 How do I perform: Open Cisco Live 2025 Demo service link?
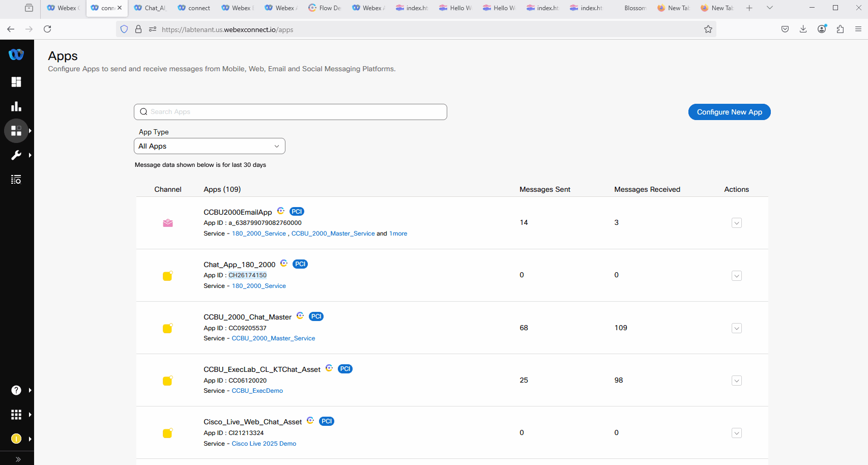point(264,444)
